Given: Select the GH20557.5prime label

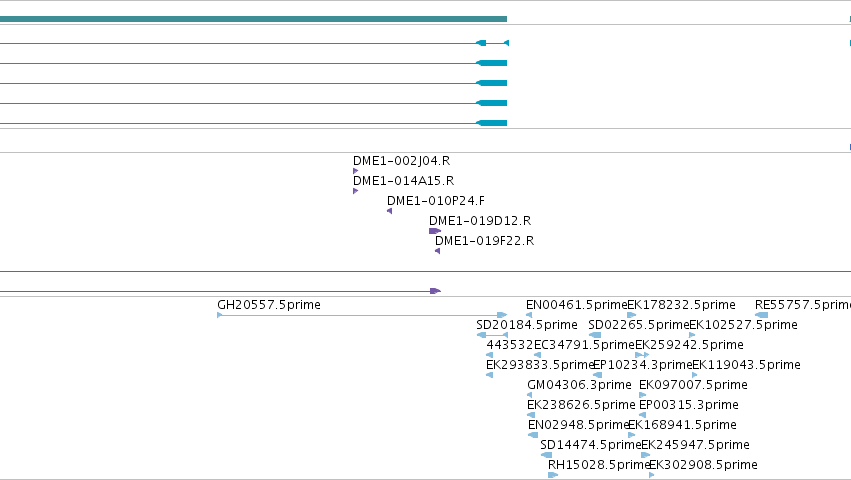Looking at the screenshot, I should point(269,305).
